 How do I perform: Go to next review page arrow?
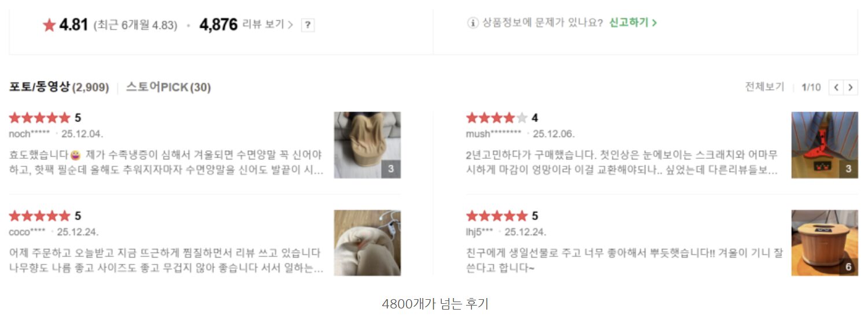tap(850, 87)
